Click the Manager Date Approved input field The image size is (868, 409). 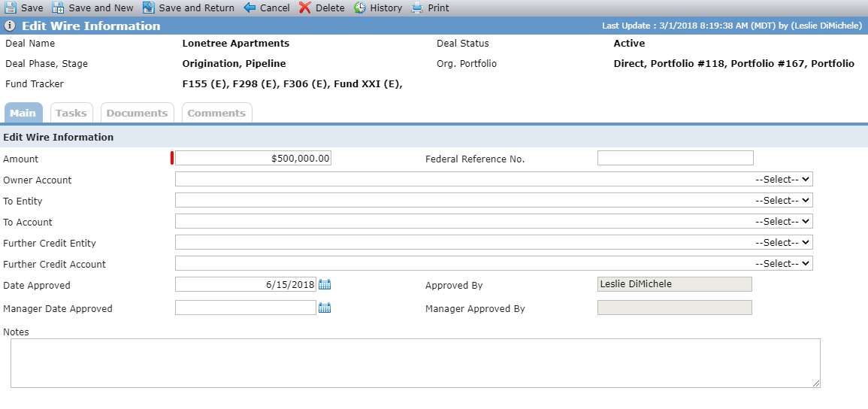pyautogui.click(x=246, y=308)
